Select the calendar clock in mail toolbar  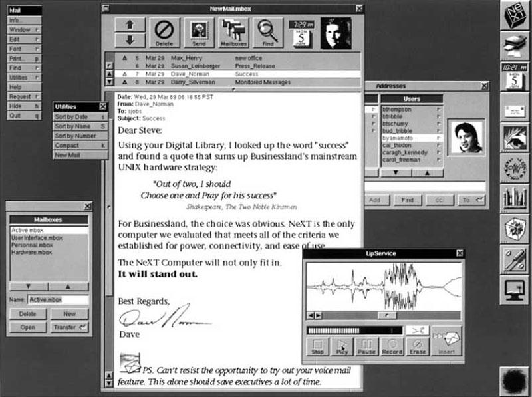pyautogui.click(x=302, y=33)
